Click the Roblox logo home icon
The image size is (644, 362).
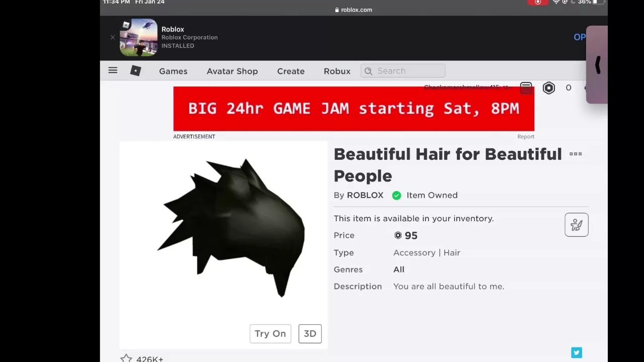tap(135, 71)
